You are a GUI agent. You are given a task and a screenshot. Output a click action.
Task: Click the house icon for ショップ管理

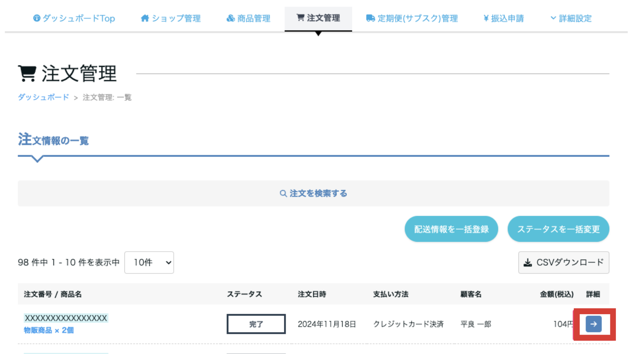145,18
